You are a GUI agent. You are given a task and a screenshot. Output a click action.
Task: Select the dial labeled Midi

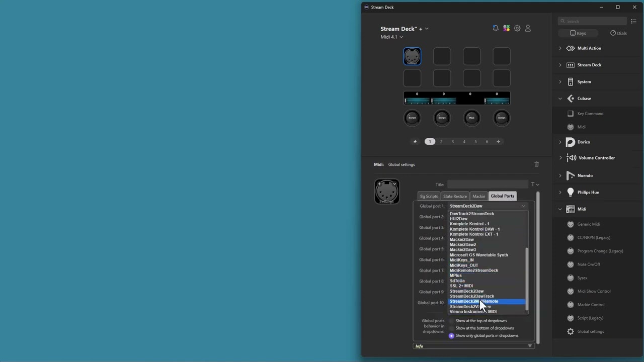point(471,118)
